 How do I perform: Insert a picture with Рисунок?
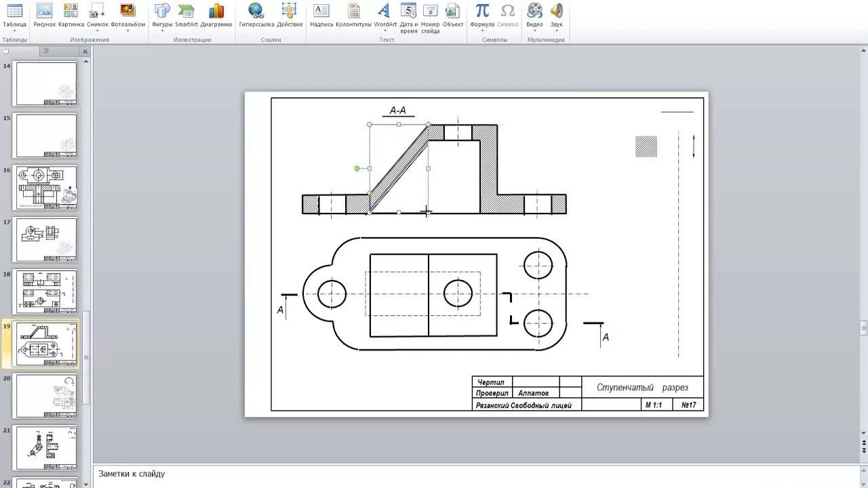pyautogui.click(x=44, y=16)
